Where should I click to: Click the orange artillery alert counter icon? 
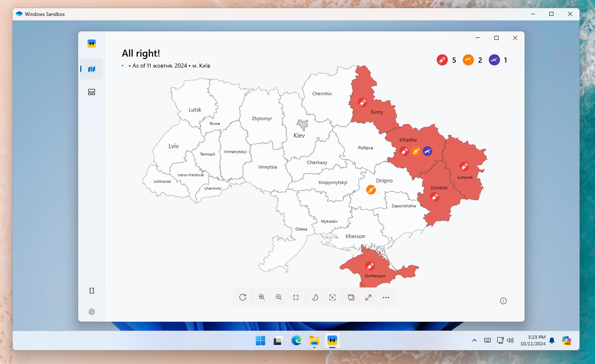[x=468, y=60]
